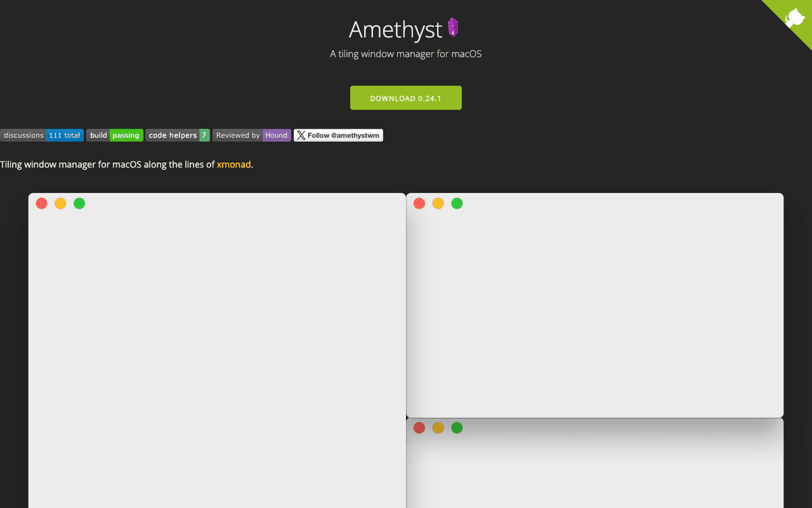812x508 pixels.
Task: Open the xmonad link
Action: click(x=233, y=164)
